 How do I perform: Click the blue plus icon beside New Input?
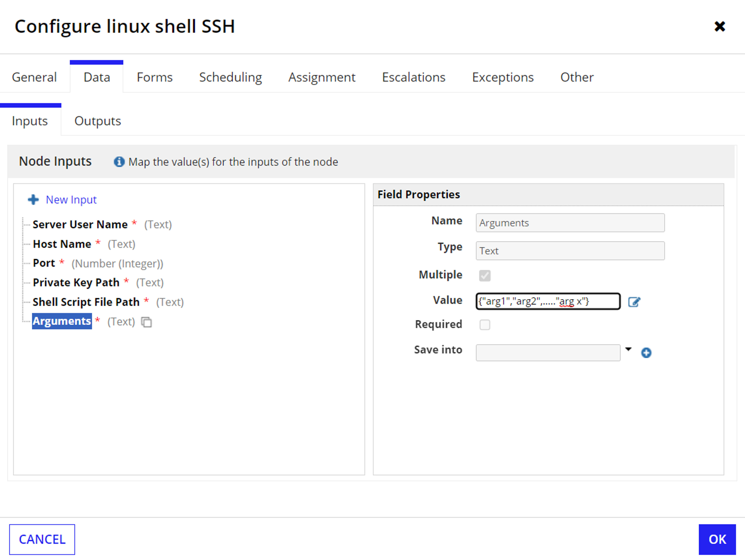pos(33,199)
